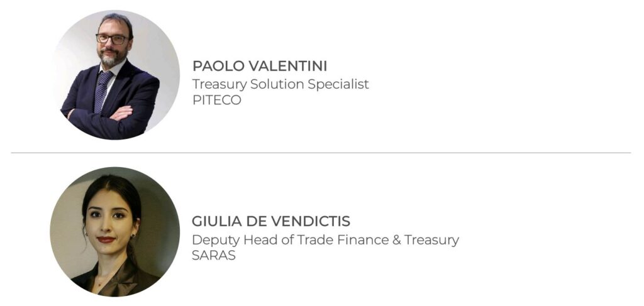
Task: Click the PAOLO VALENTINI name heading
Action: click(260, 66)
